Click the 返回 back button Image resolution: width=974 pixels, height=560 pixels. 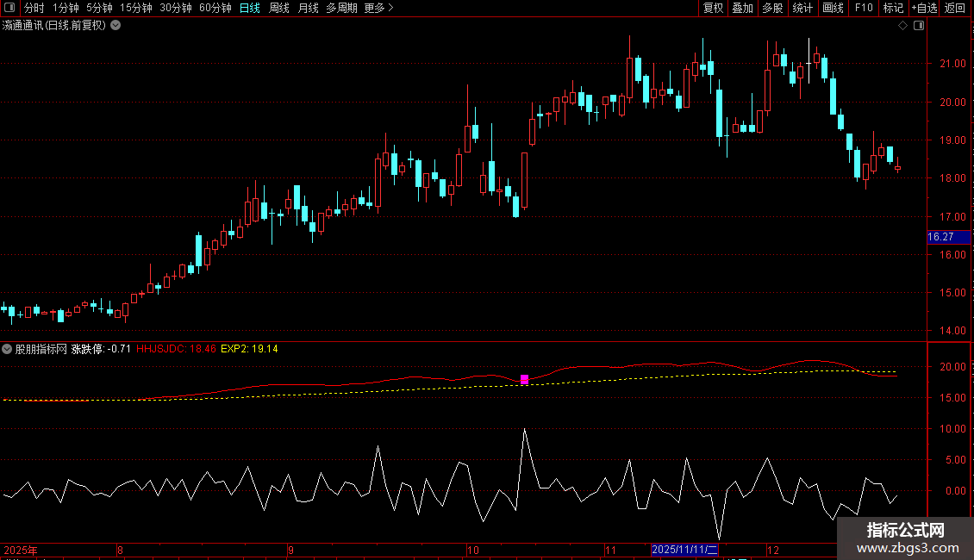click(x=955, y=8)
